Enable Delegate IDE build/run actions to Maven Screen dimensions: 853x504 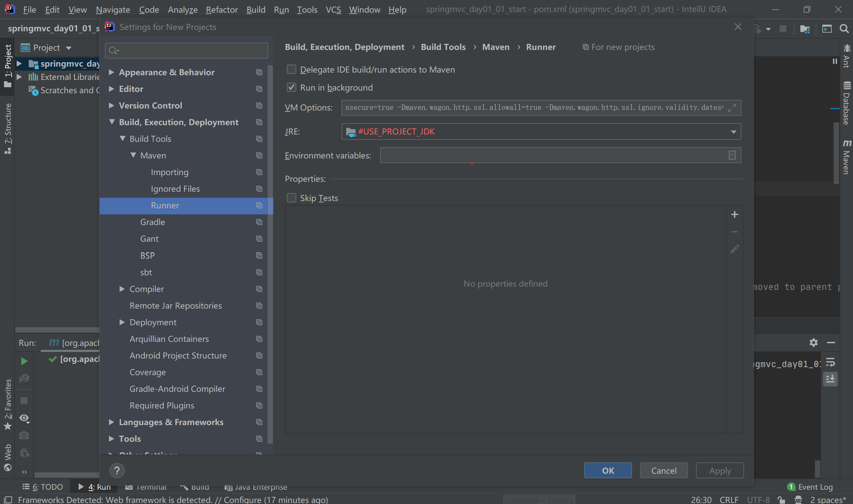click(x=291, y=69)
